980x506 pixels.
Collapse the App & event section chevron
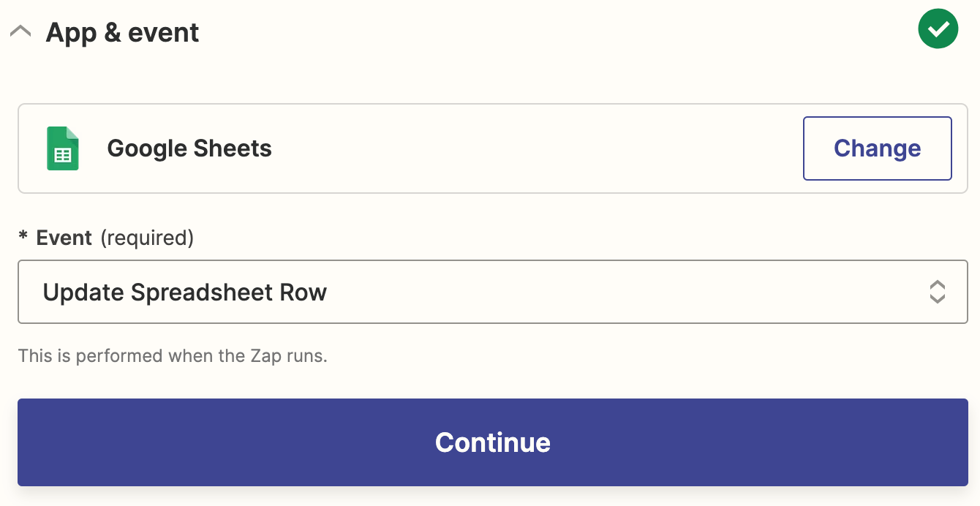(20, 32)
